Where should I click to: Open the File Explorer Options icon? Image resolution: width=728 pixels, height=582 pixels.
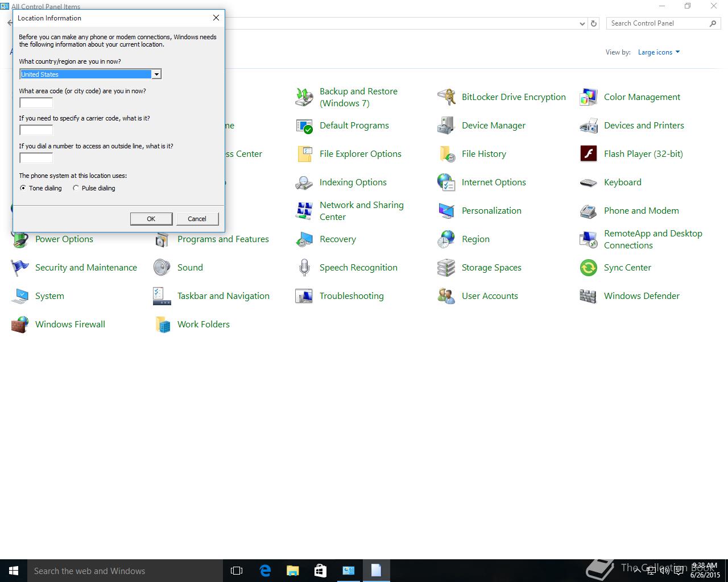[304, 154]
